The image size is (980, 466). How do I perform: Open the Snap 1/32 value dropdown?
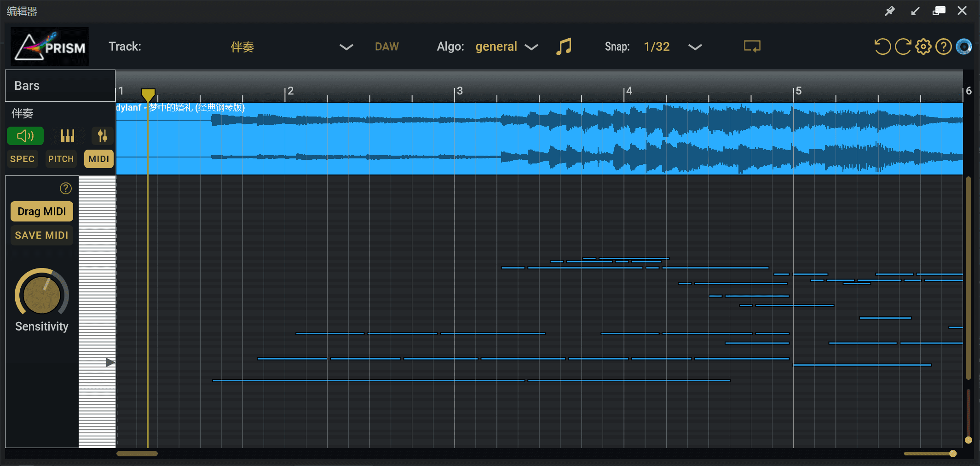coord(657,47)
